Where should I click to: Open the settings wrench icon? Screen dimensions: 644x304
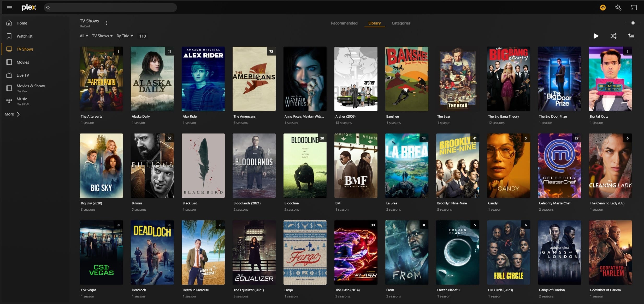618,8
